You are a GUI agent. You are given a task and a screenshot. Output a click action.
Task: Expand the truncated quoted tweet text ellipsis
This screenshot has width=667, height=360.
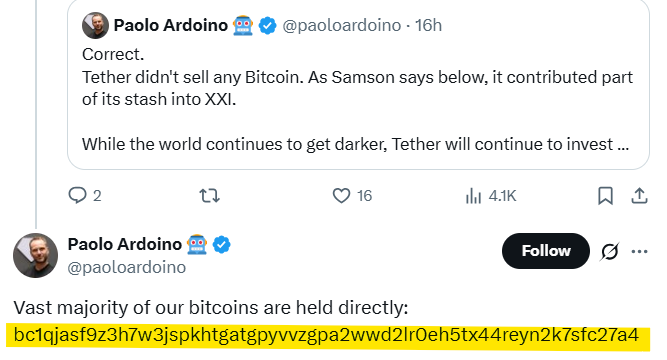click(x=622, y=145)
